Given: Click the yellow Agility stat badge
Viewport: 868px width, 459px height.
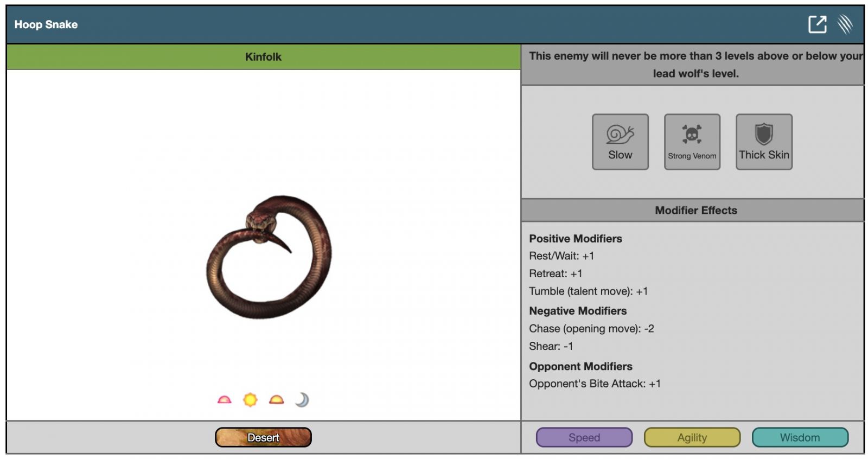Looking at the screenshot, I should (692, 437).
